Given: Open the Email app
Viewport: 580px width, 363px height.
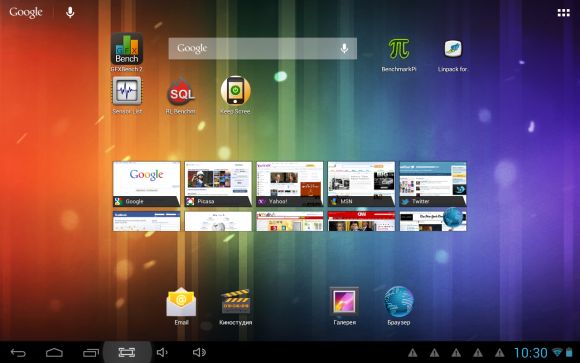Looking at the screenshot, I should 181,306.
